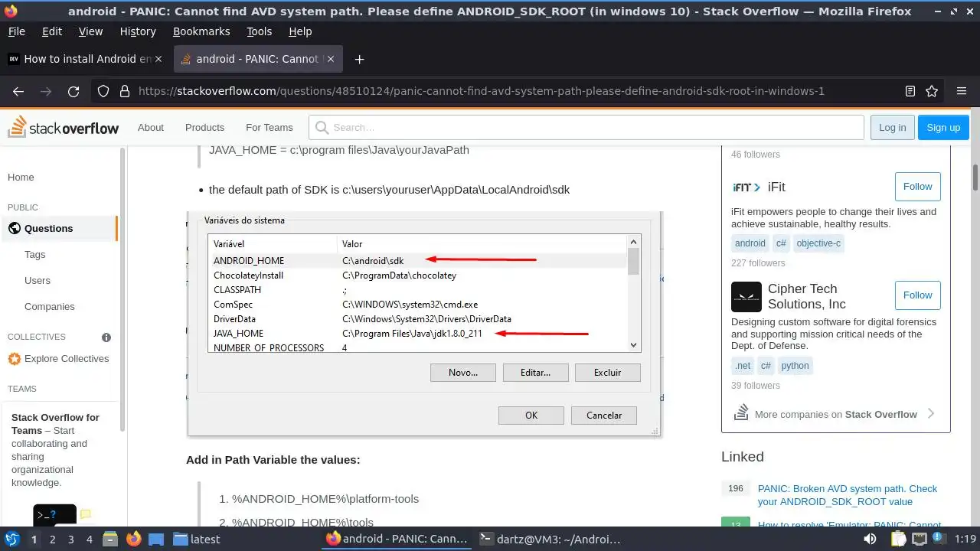Bookmark this page with the star
The width and height of the screenshot is (980, 551).
932,91
